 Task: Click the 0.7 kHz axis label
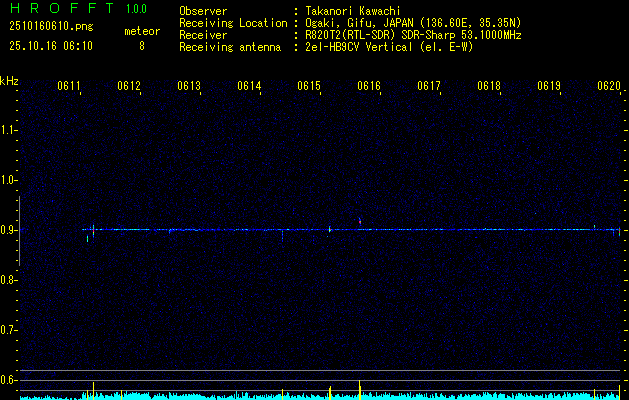[x=8, y=330]
